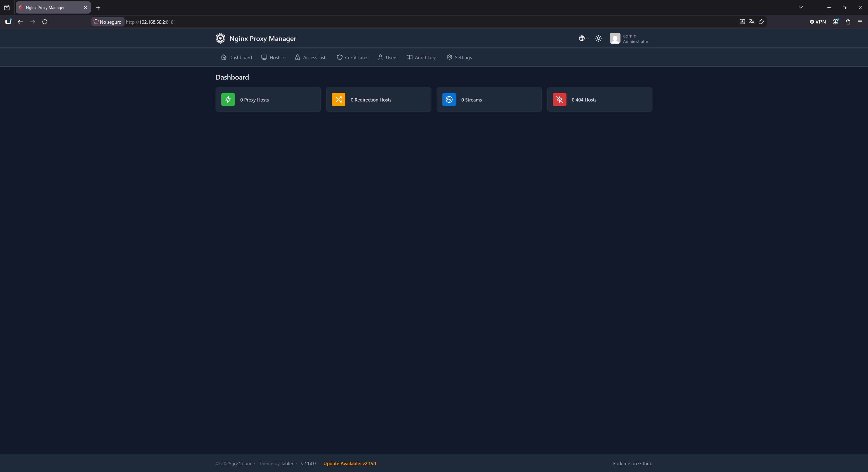Open Access Lists page

[311, 58]
